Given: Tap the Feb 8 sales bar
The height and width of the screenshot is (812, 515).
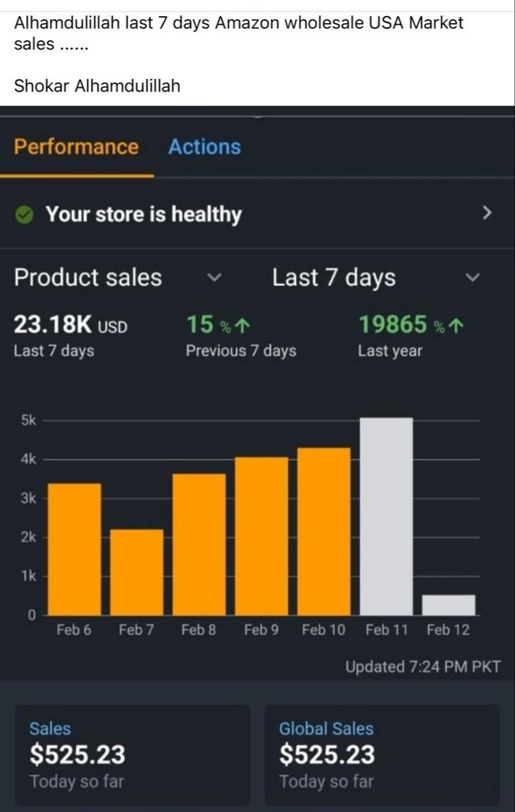Looking at the screenshot, I should (199, 544).
